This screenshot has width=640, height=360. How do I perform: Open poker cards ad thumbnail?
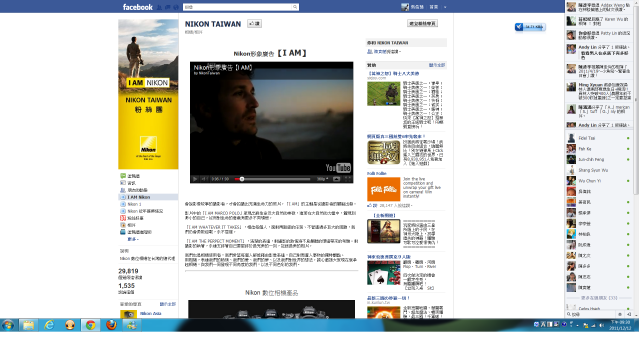click(384, 273)
